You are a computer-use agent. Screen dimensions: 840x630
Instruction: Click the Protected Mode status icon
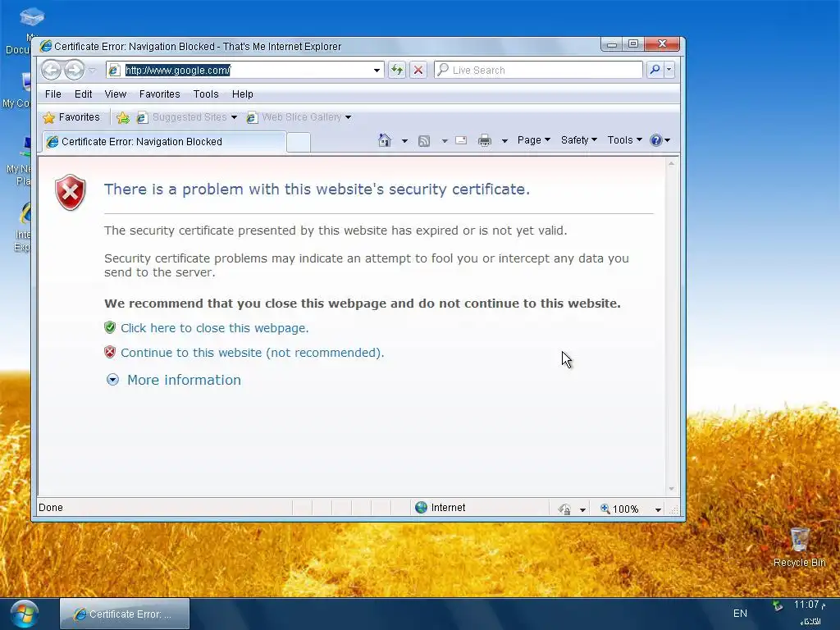(x=564, y=509)
